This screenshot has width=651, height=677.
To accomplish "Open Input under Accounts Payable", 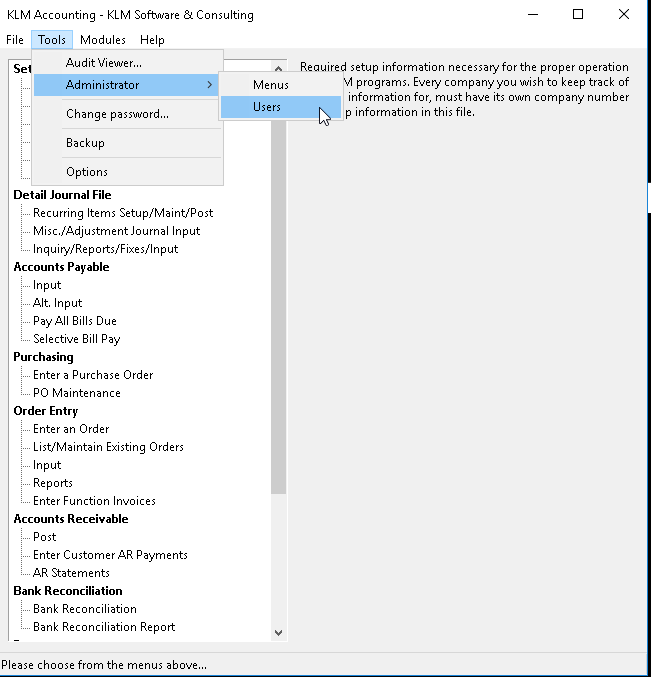I will [x=47, y=285].
